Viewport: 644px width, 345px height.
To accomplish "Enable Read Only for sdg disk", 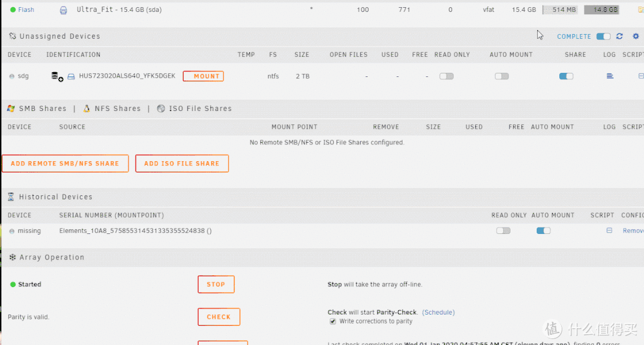I will click(446, 76).
